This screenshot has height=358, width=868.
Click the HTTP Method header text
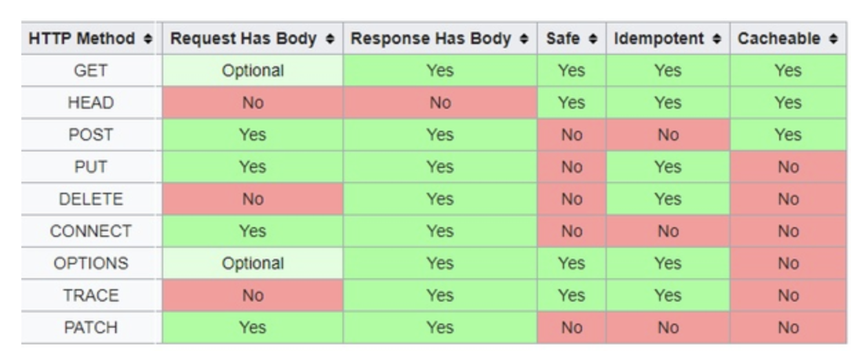[82, 39]
